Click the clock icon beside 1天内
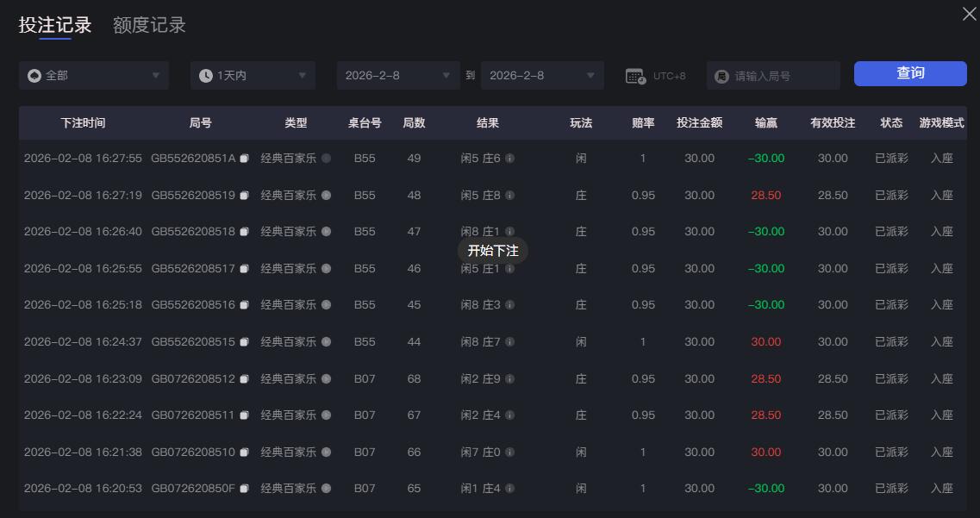 coord(204,75)
